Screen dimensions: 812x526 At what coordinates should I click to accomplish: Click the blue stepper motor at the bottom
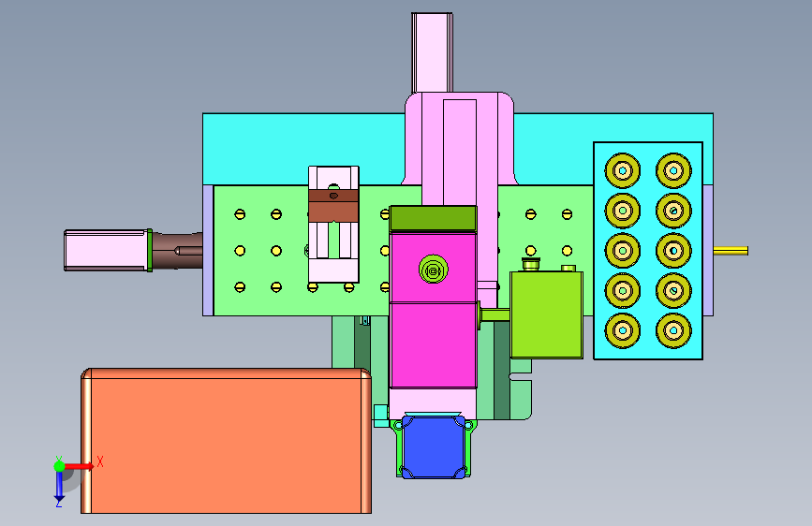tap(434, 446)
